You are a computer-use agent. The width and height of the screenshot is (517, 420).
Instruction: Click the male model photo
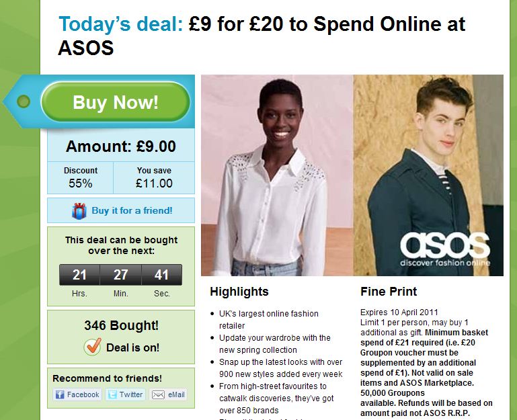point(428,175)
